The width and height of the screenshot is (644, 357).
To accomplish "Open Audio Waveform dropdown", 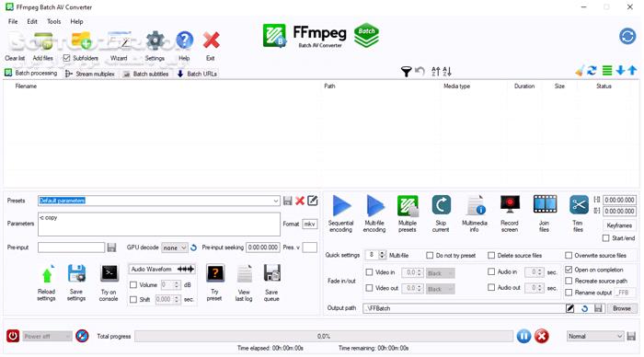I will point(161,269).
